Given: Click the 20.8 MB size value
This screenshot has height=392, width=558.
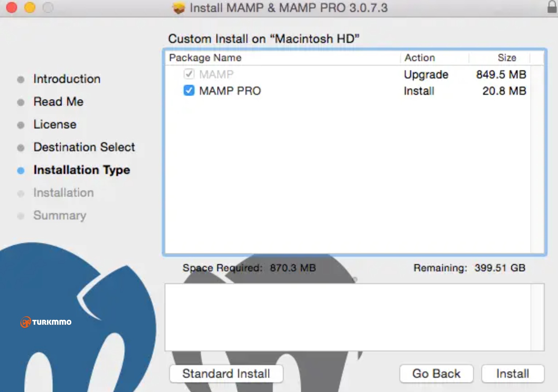Looking at the screenshot, I should point(504,91).
